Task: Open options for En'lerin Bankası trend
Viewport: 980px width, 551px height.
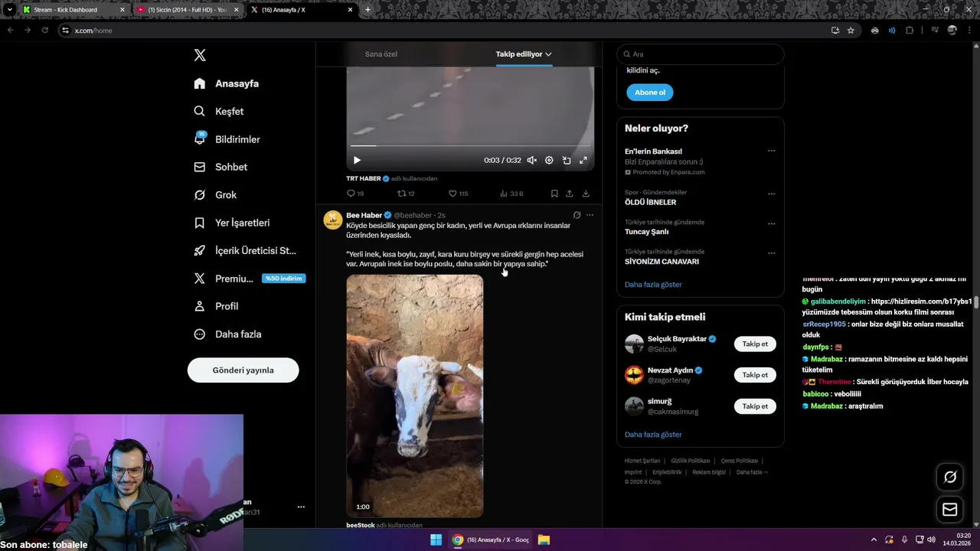Action: (771, 151)
